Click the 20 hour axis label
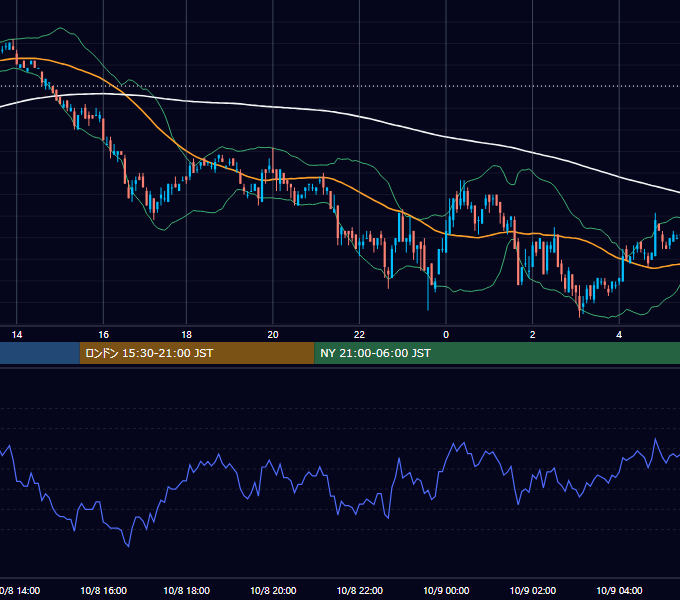Screen dimensions: 680x600 273,335
